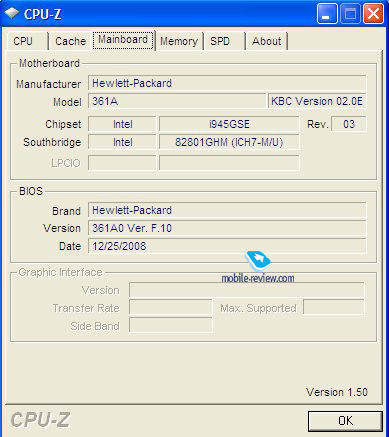389x437 pixels.
Task: Click the Chipset vendor Intel field
Action: pyautogui.click(x=122, y=124)
